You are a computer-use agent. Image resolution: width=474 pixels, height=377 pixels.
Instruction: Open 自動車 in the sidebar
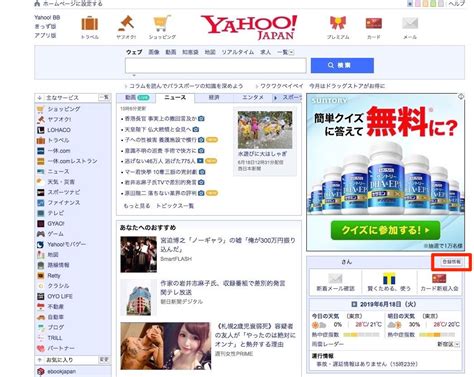click(55, 317)
